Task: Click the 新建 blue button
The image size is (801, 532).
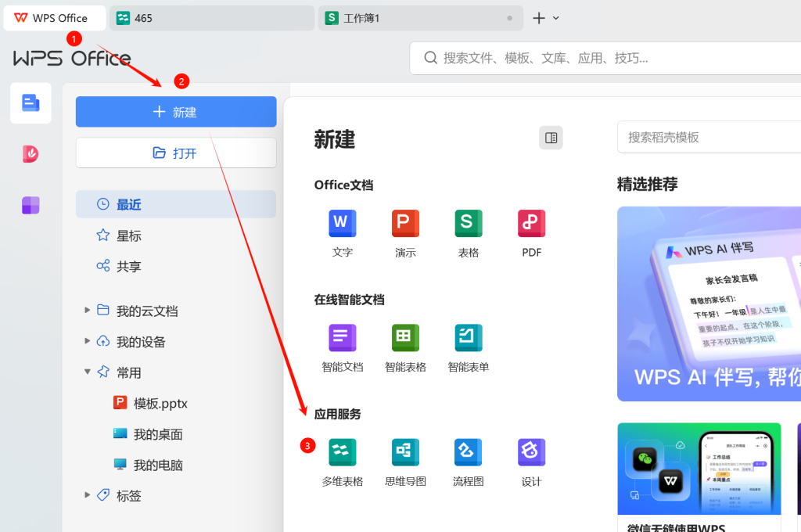Action: (x=176, y=111)
